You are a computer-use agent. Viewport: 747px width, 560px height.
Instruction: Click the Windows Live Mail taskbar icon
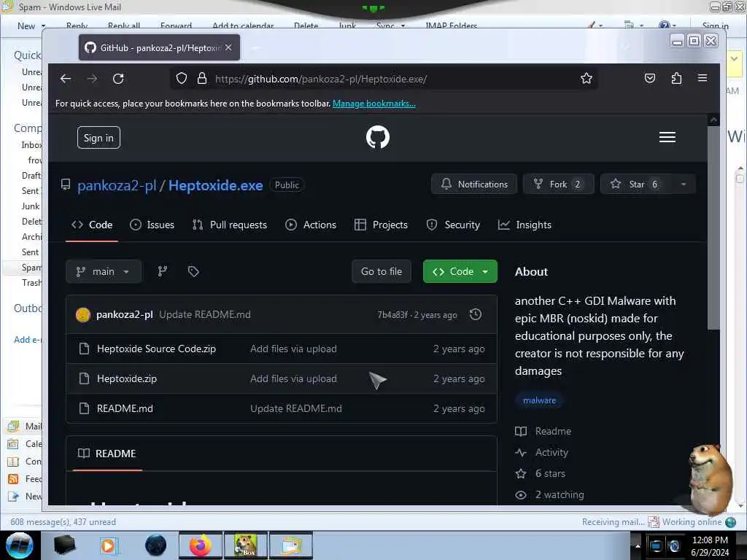tap(291, 545)
